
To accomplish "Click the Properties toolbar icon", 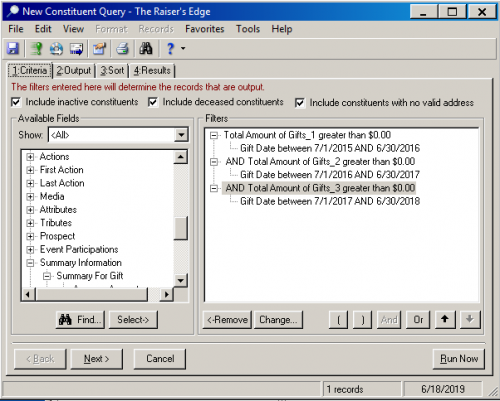I will tap(99, 49).
